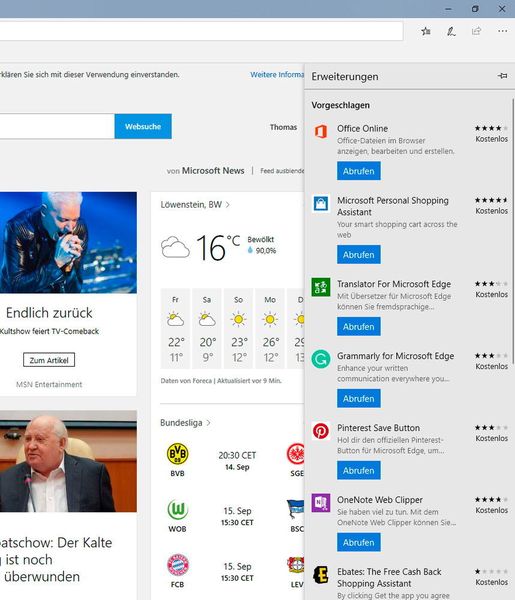
Task: Click Abrufen for Translator For Microsoft Edge
Action: click(359, 326)
